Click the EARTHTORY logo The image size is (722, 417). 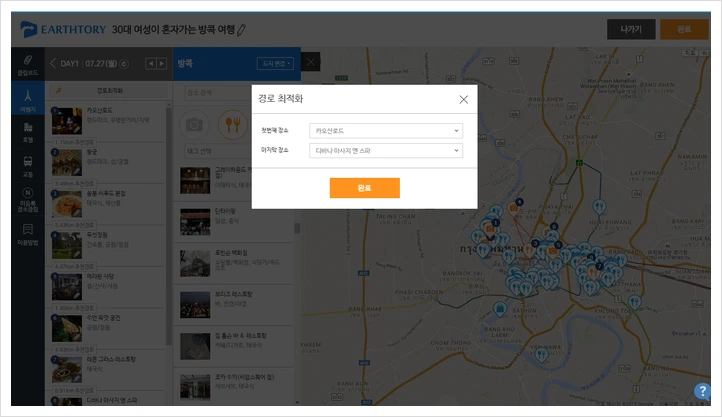pos(63,29)
